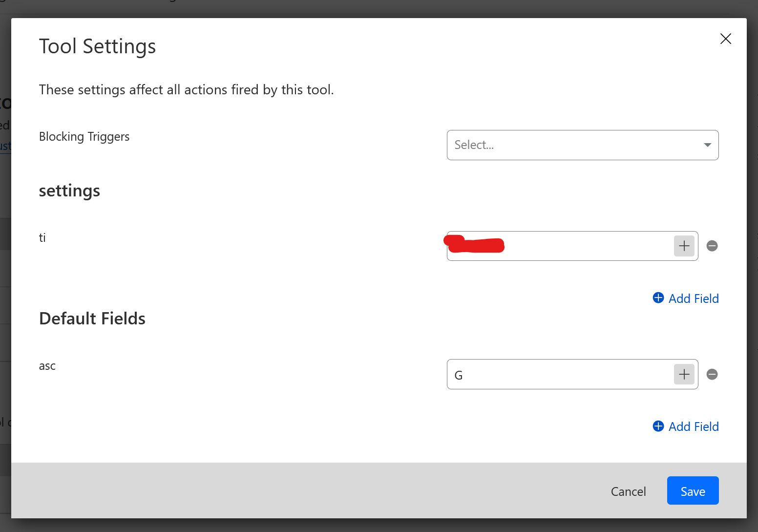The height and width of the screenshot is (532, 758).
Task: Click the settings section heading
Action: pos(69,191)
